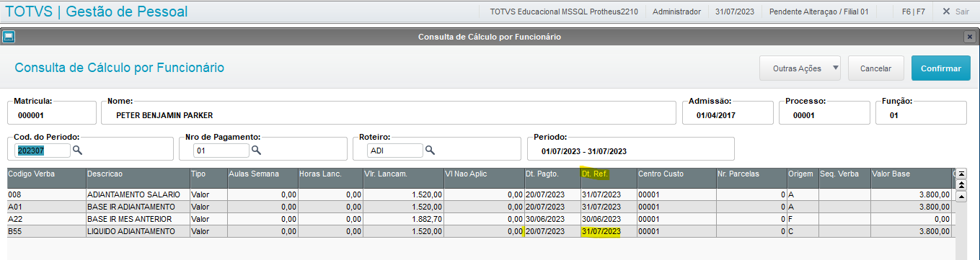Image resolution: width=980 pixels, height=260 pixels.
Task: Click the F6 | F7 shortcut item
Action: (x=913, y=12)
